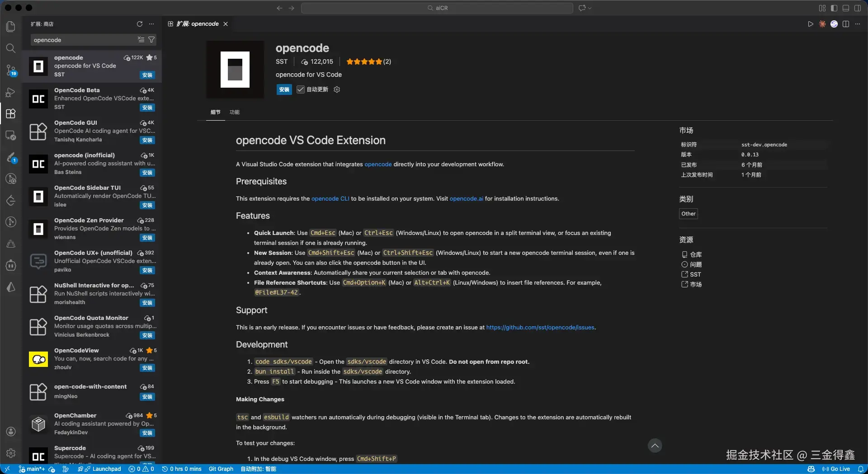
Task: Open the GitHub issues link
Action: pos(540,328)
